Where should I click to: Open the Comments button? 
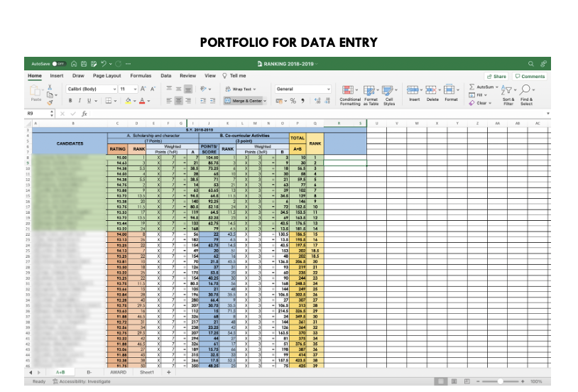[530, 76]
